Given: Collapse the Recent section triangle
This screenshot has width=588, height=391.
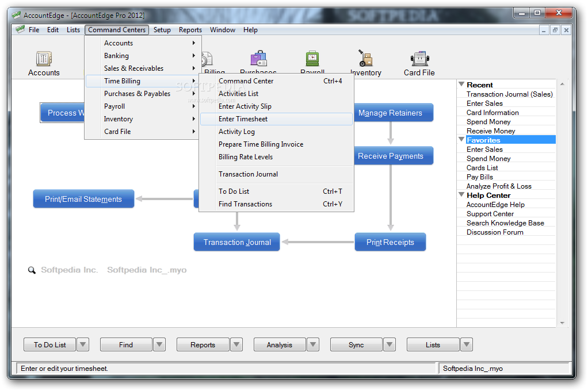Looking at the screenshot, I should [461, 85].
